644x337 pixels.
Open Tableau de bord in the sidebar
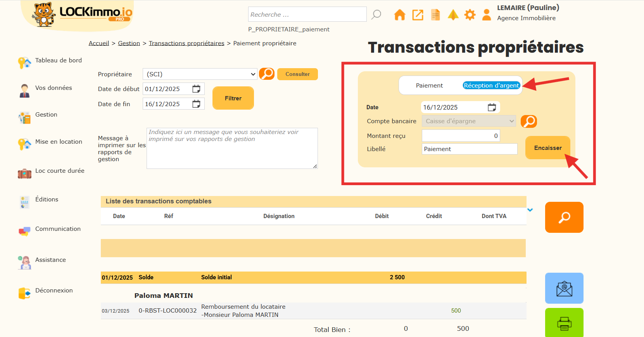[x=58, y=60]
